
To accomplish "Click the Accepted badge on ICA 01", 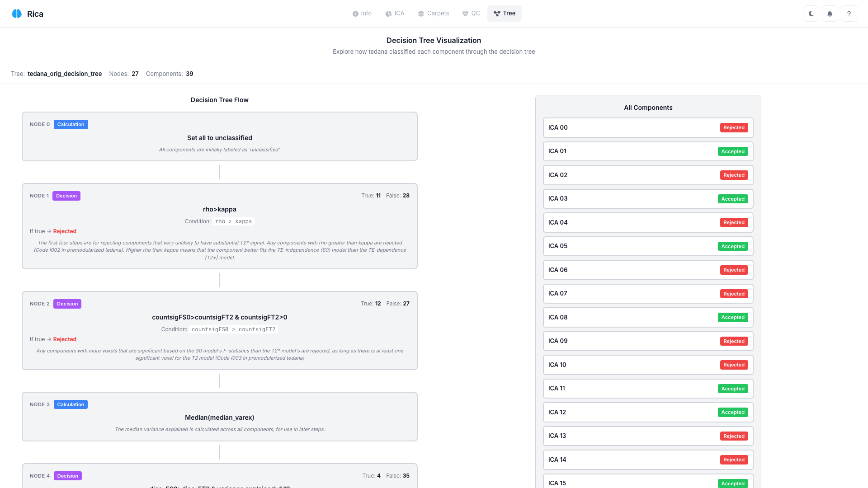I will coord(733,152).
